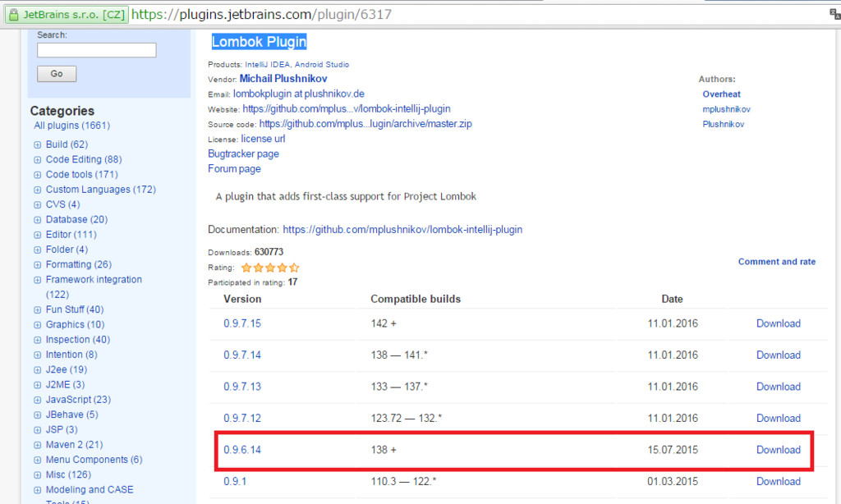This screenshot has height=504, width=841.
Task: Expand the Menu Components category node
Action: pos(38,460)
